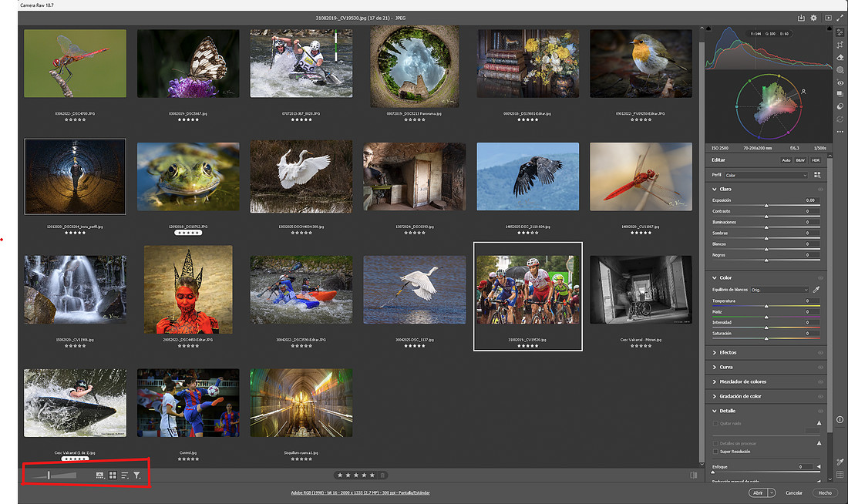Screen dimensions: 848x504
Task: Click the B&W button
Action: click(800, 160)
